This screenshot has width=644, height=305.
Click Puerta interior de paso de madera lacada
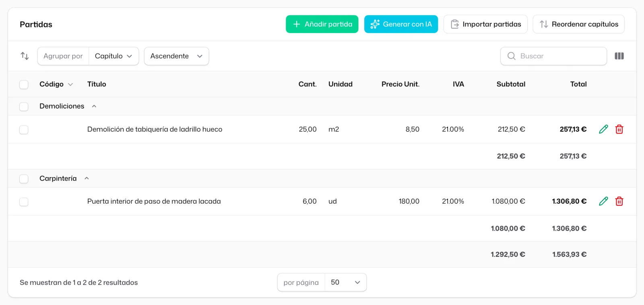154,201
